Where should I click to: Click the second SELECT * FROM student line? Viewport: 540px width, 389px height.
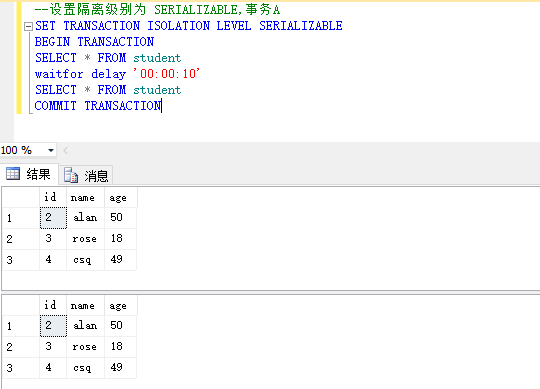tap(108, 90)
